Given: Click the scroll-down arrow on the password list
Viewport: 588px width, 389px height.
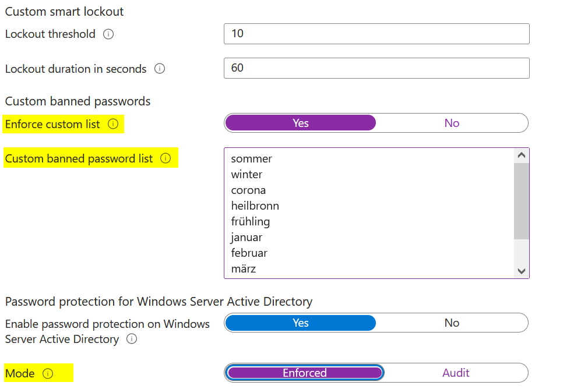Looking at the screenshot, I should (x=522, y=271).
